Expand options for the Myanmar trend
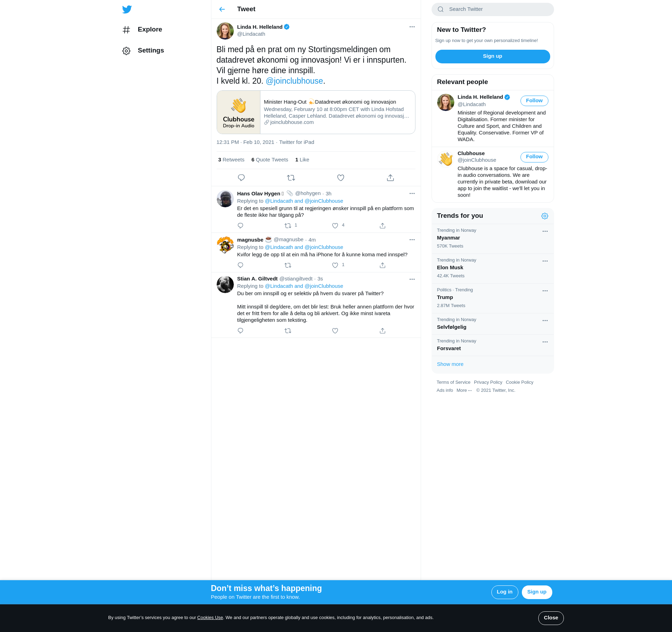Viewport: 672px width, 632px height. (x=545, y=231)
